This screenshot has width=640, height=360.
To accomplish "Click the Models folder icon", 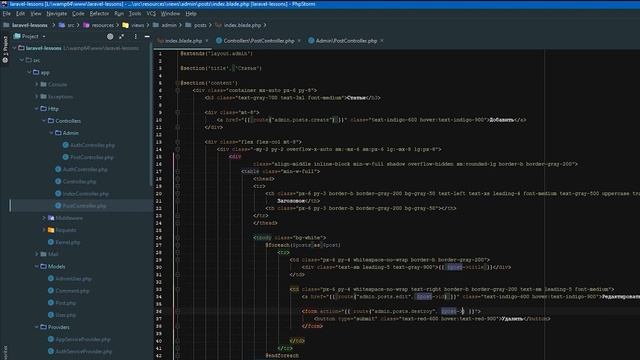I will (x=44, y=266).
